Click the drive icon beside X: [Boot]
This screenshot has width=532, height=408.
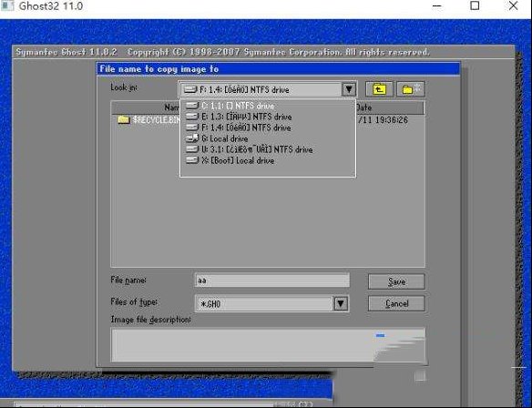point(192,160)
